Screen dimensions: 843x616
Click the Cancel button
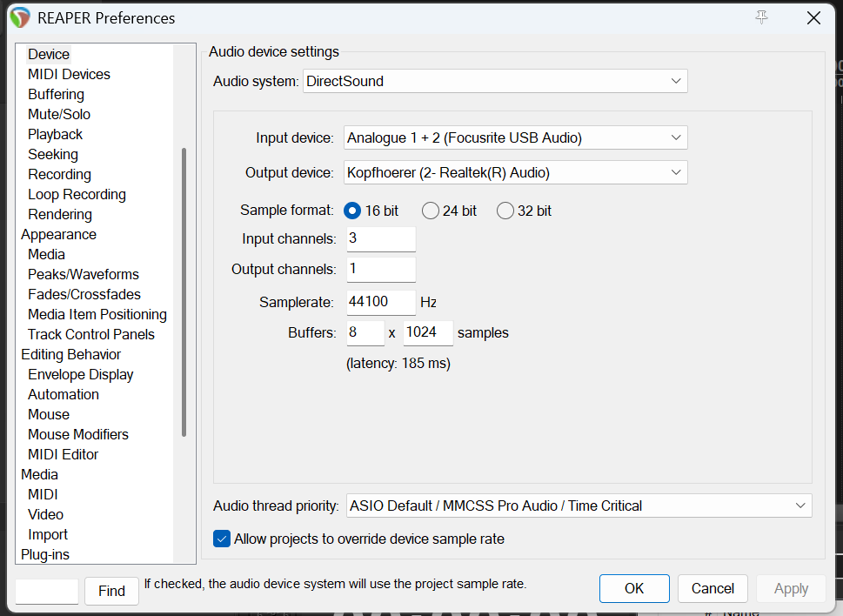click(713, 588)
